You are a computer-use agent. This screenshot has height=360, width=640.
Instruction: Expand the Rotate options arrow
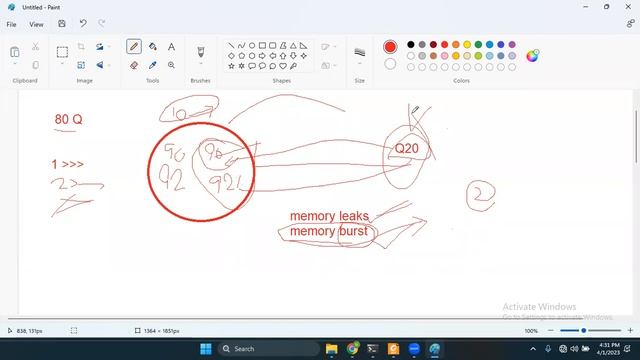click(109, 47)
